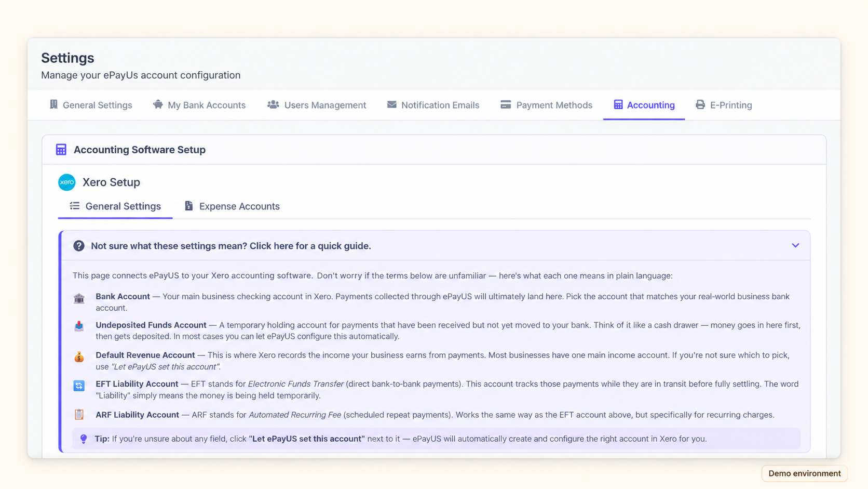
Task: Click the Xero logo icon
Action: coord(67,182)
